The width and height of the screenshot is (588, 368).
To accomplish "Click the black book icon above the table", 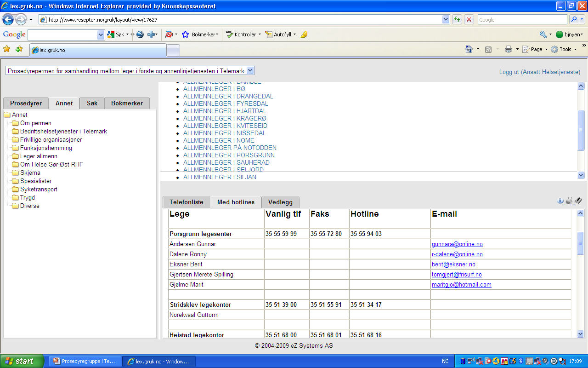I will pyautogui.click(x=578, y=201).
